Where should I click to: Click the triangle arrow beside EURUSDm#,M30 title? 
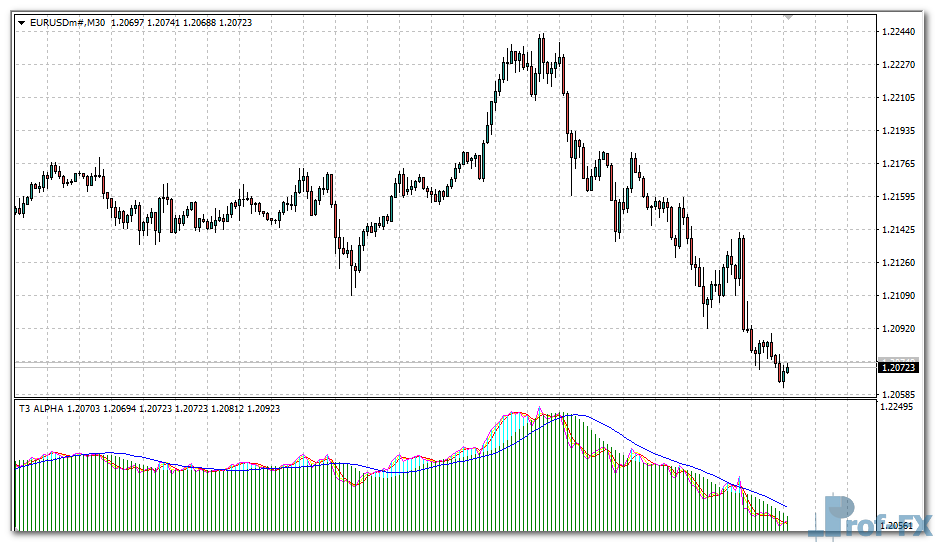21,21
